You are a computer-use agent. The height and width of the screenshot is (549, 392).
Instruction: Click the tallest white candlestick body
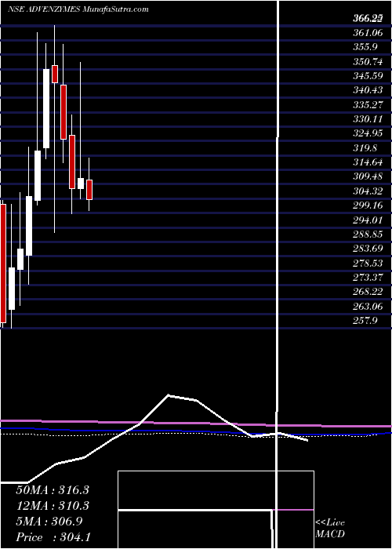coord(46,108)
